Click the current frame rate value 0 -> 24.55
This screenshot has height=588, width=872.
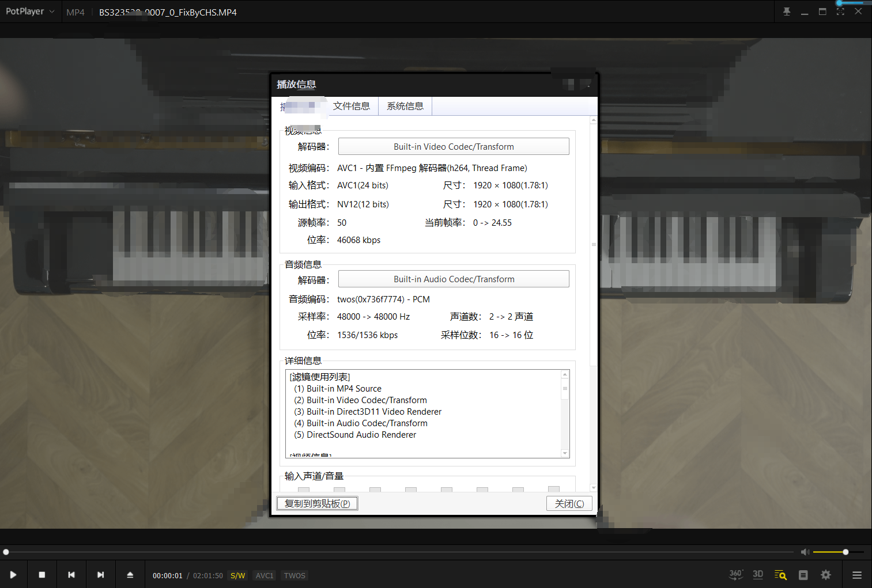click(492, 223)
